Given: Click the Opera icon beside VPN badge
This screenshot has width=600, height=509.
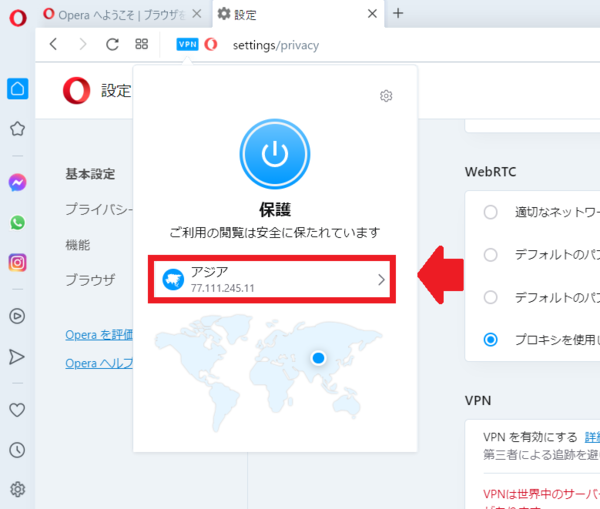Looking at the screenshot, I should 211,44.
